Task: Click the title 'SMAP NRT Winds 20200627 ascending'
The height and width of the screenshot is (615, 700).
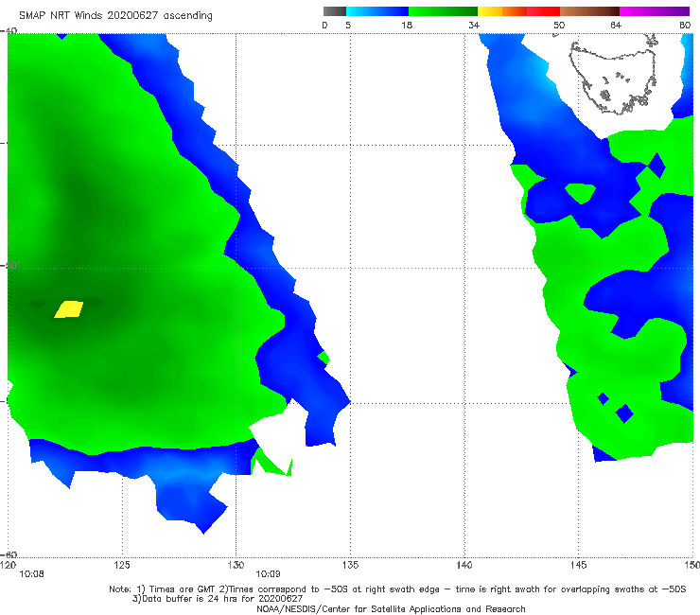Action: (x=115, y=15)
